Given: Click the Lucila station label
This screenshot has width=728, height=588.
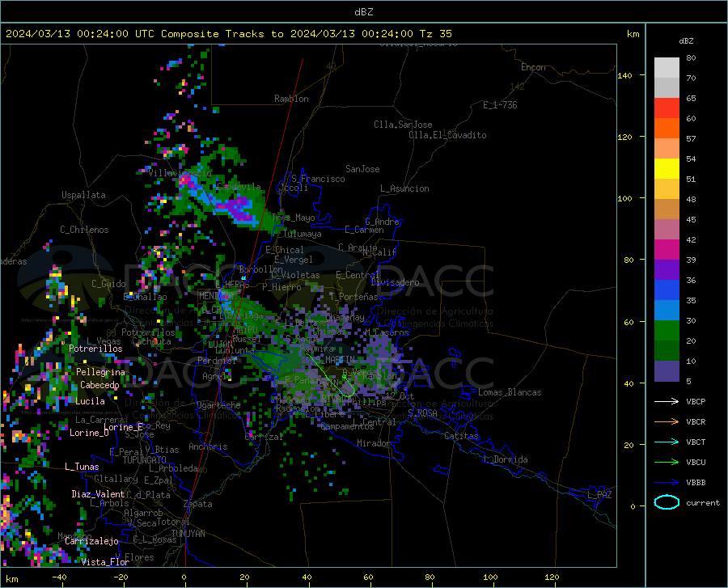Looking at the screenshot, I should click(x=90, y=401).
